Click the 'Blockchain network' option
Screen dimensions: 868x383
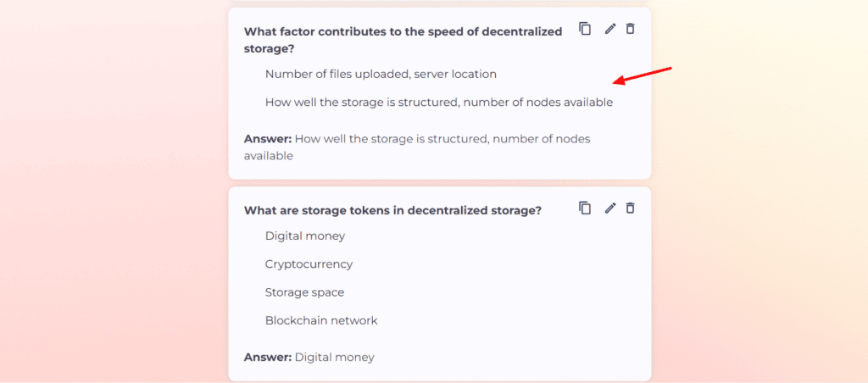[321, 320]
